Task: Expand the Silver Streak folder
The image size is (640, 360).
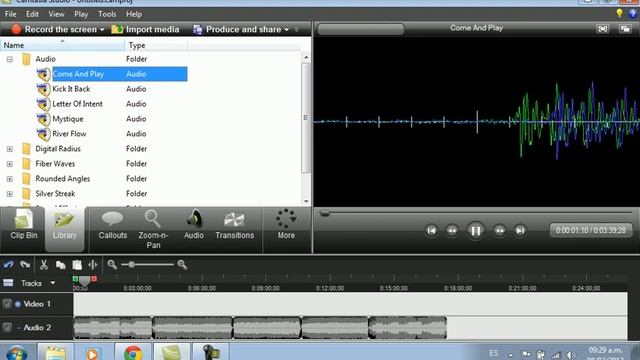Action: pos(10,194)
